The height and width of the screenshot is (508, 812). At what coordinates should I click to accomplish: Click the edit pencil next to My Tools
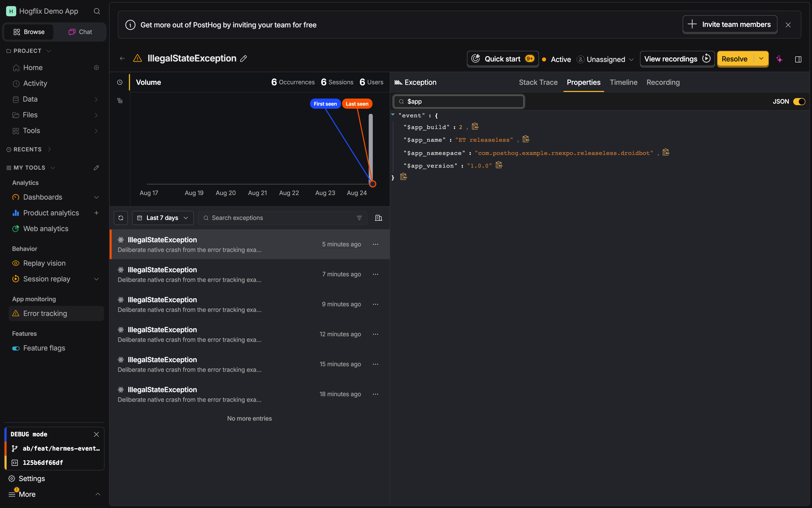tap(96, 168)
